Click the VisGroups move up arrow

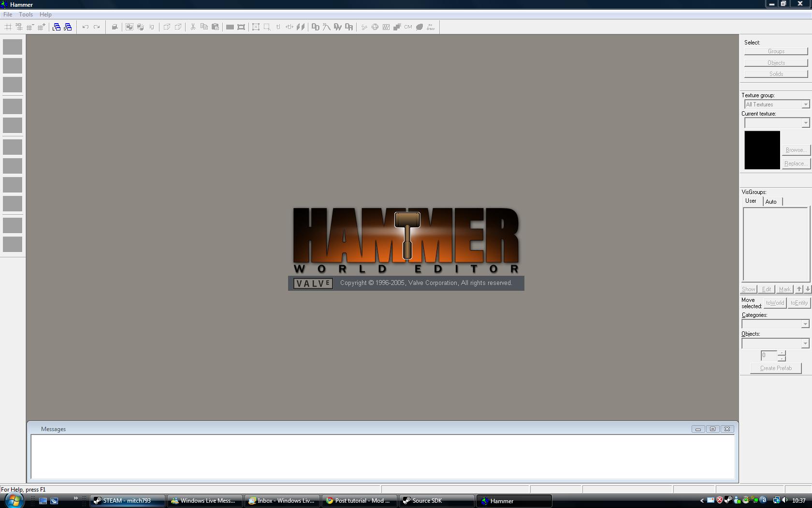coord(799,289)
